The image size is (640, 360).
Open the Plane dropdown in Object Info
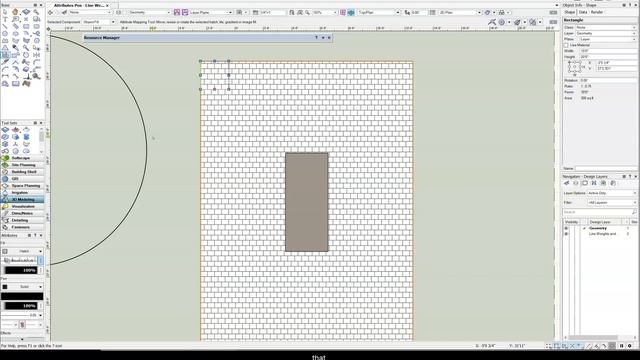608,39
